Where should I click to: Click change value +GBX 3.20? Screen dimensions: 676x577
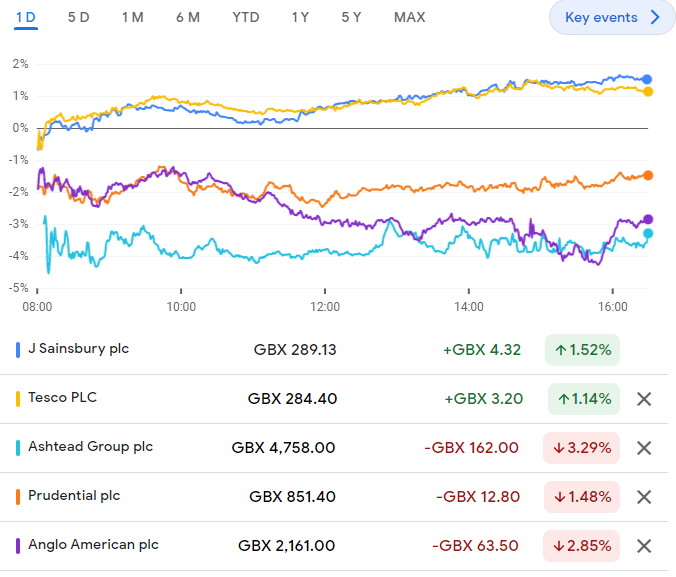[x=484, y=399]
